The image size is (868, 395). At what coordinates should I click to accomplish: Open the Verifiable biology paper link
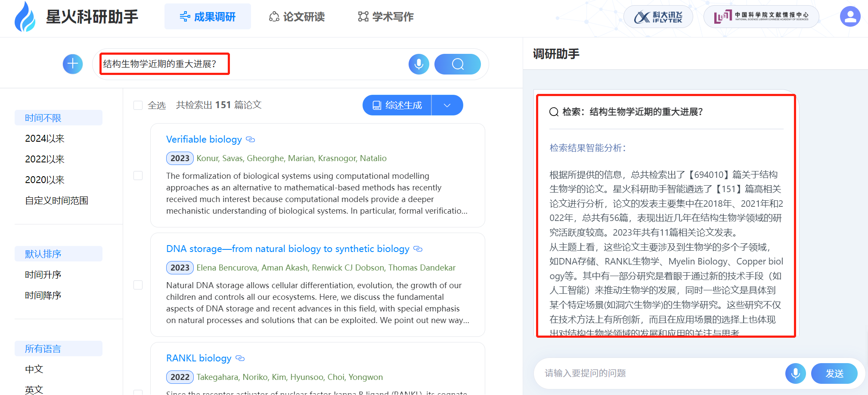click(x=204, y=140)
